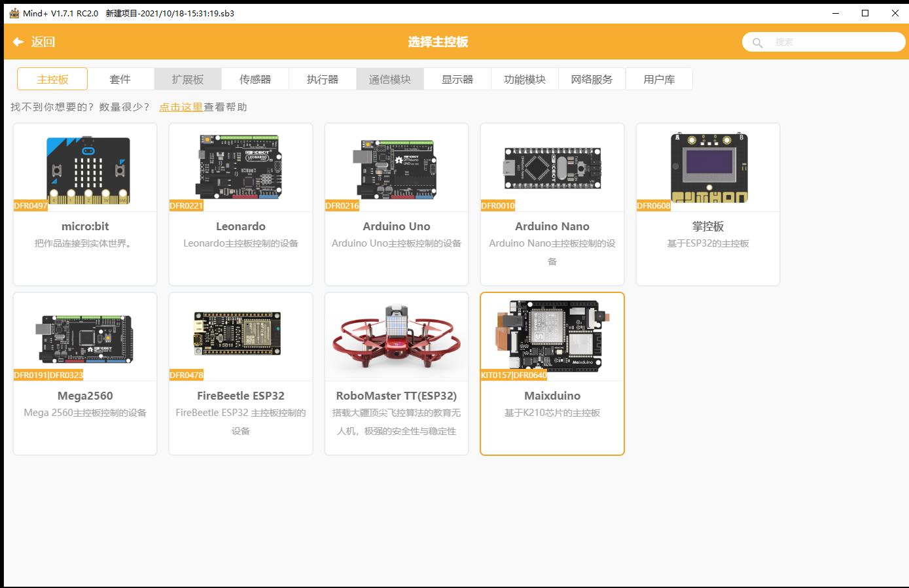Click the DFR0191|DFR0323 product tag
909x588 pixels.
[48, 375]
